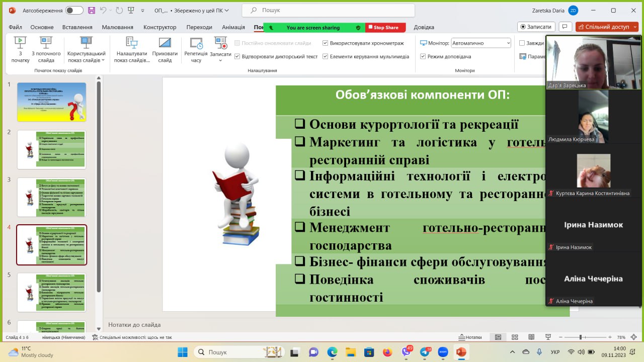Open the Анімація ribbon tab
Image resolution: width=644 pixels, height=362 pixels.
[x=233, y=27]
